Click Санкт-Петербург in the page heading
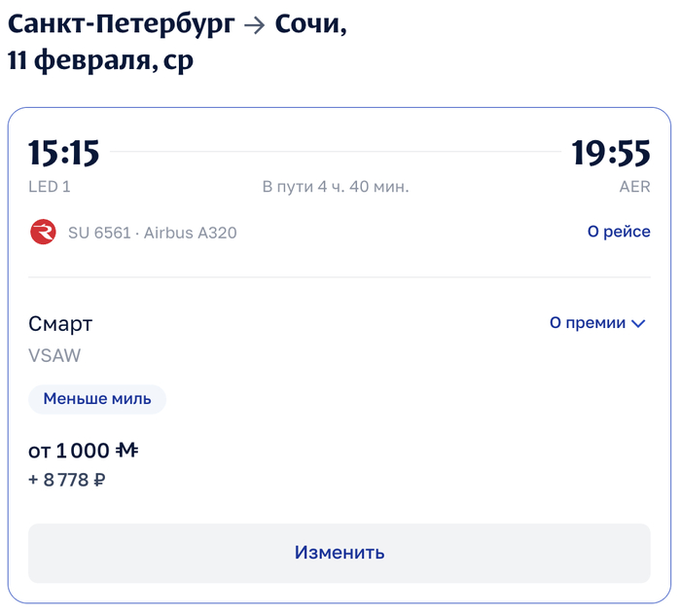 coord(121,25)
